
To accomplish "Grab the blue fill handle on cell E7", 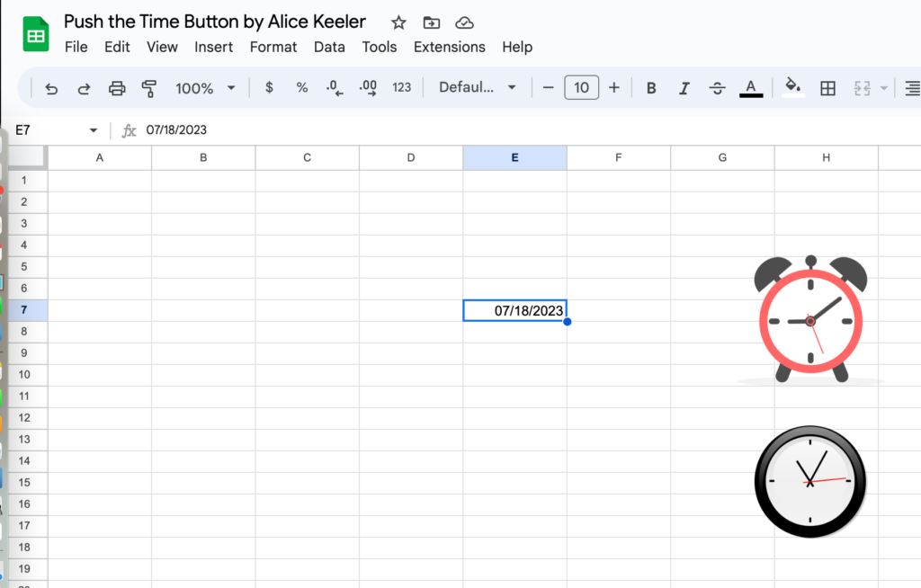I will pyautogui.click(x=568, y=321).
